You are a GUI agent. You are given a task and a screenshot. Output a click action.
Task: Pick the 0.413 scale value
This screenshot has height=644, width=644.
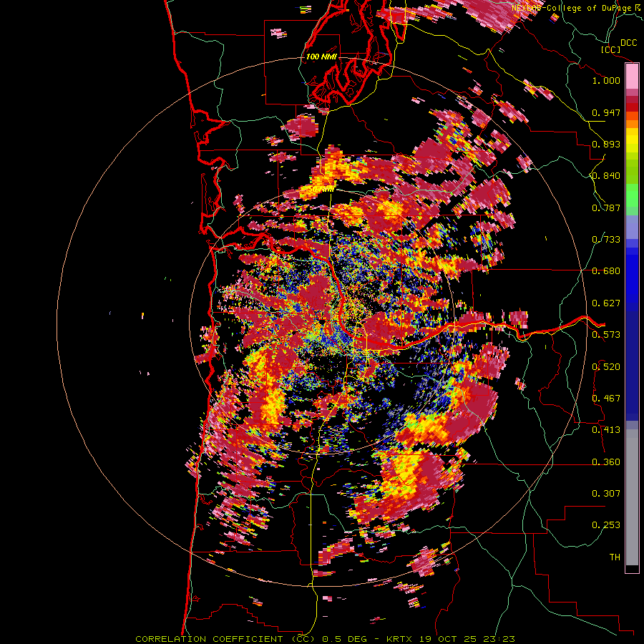pyautogui.click(x=606, y=430)
